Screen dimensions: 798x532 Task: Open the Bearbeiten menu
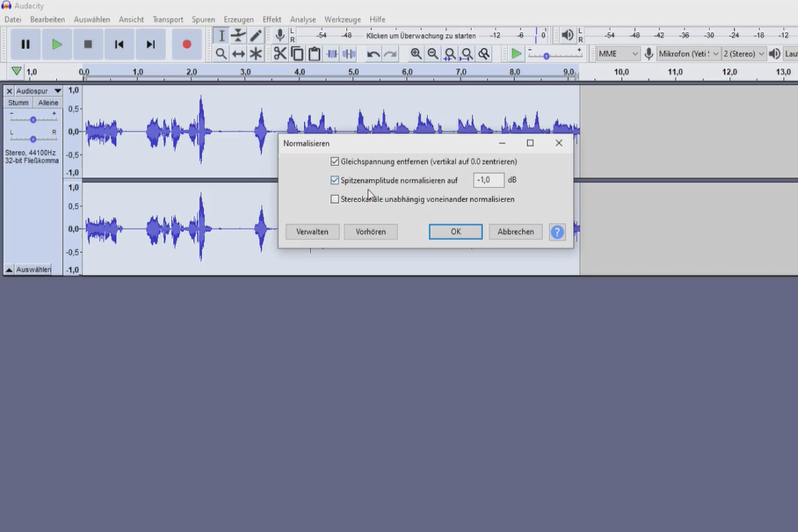(47, 19)
